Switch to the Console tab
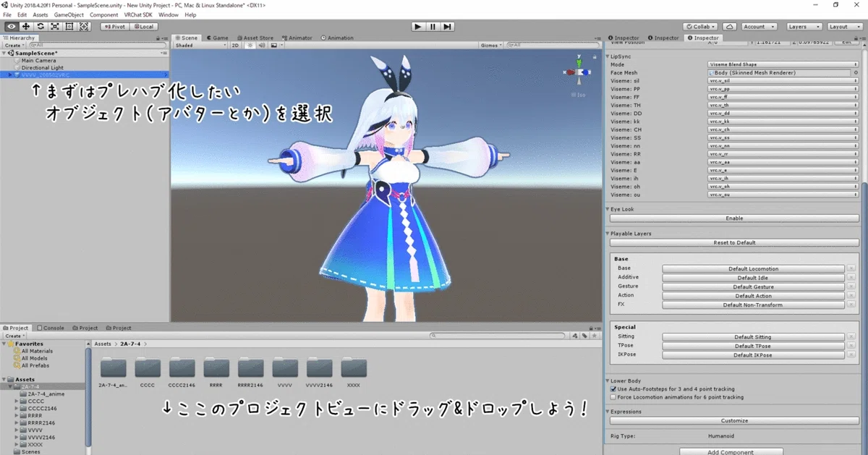This screenshot has height=455, width=868. coord(51,328)
